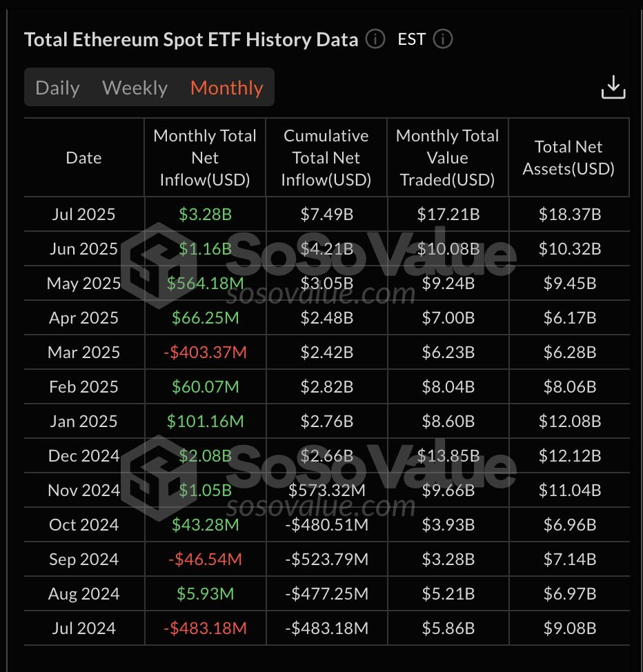Open info icon beside ETF History Data title
The height and width of the screenshot is (672, 643).
(375, 39)
